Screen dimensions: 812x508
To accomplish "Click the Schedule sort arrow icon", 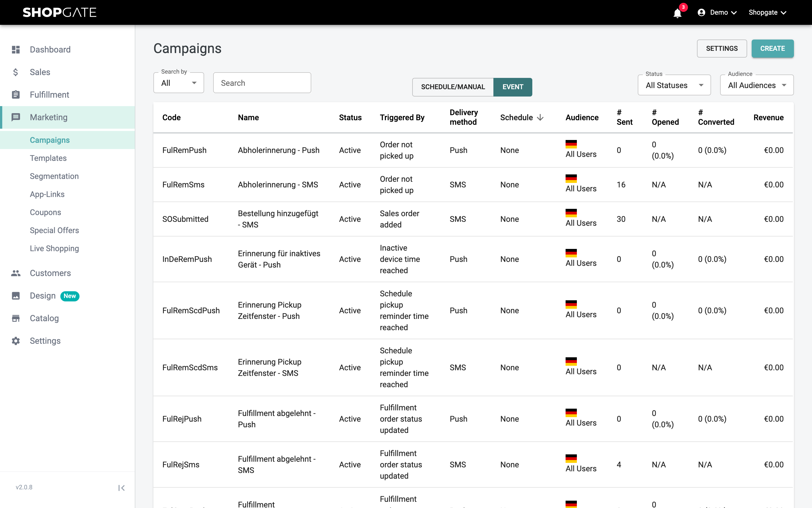I will 540,117.
